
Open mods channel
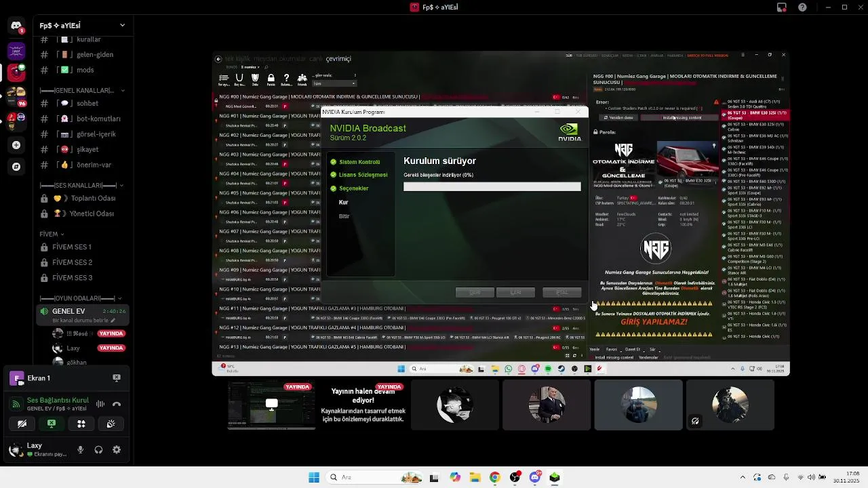tap(82, 70)
